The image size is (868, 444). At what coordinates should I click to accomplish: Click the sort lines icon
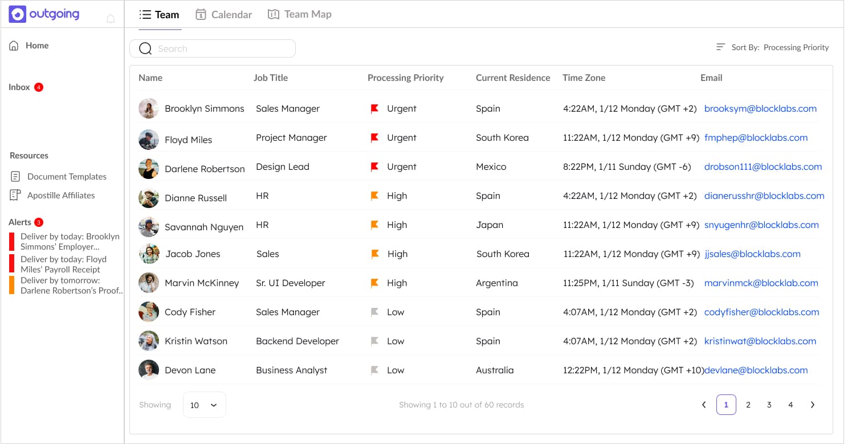pos(720,47)
